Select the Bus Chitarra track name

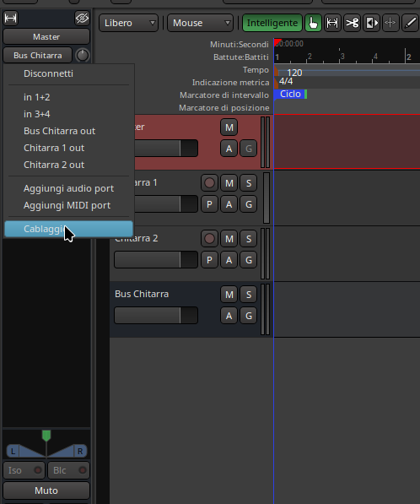(x=142, y=294)
